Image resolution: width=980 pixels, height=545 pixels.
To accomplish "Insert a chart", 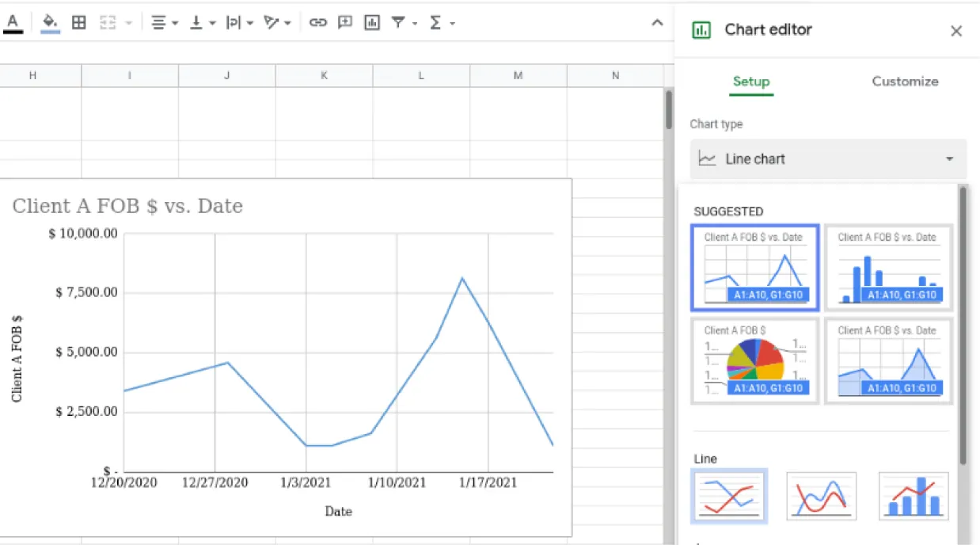I will (x=372, y=22).
